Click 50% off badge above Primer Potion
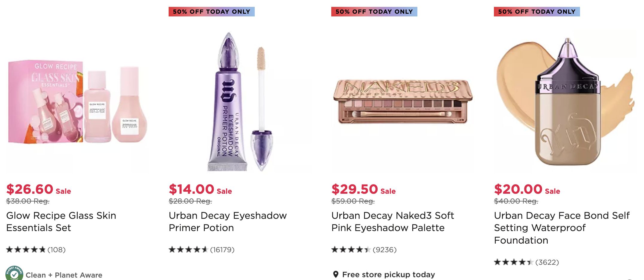 (x=211, y=12)
